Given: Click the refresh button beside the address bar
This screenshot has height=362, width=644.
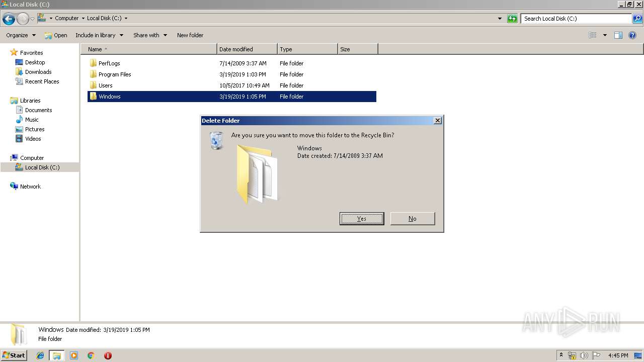Looking at the screenshot, I should (512, 19).
